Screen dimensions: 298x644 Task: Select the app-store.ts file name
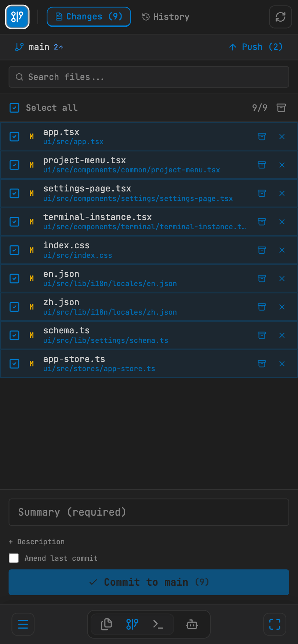[x=74, y=359]
